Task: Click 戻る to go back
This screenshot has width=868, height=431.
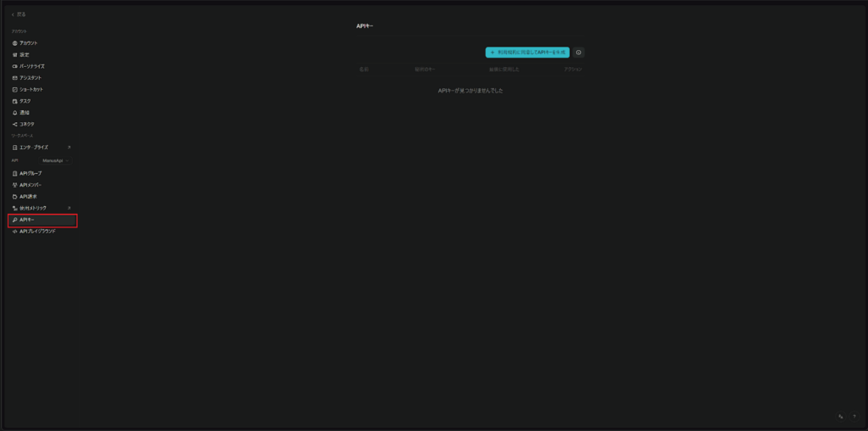Action: point(18,14)
